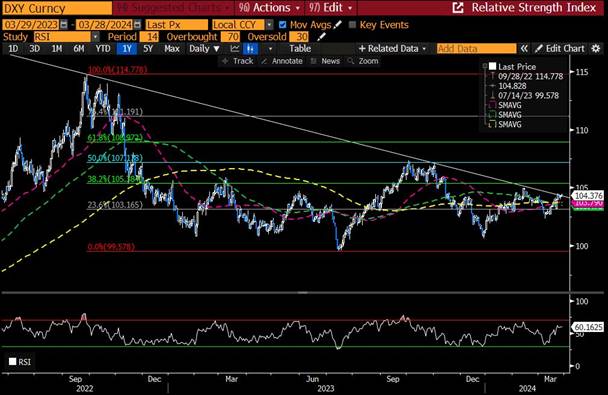Click the Track crosshair tool
Screen dimensions: 608x395
237,61
